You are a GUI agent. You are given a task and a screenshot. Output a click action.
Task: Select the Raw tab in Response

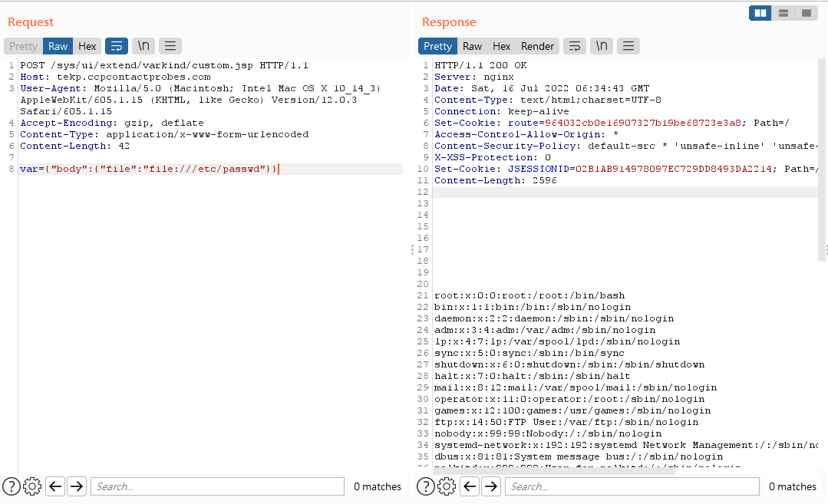tap(472, 46)
